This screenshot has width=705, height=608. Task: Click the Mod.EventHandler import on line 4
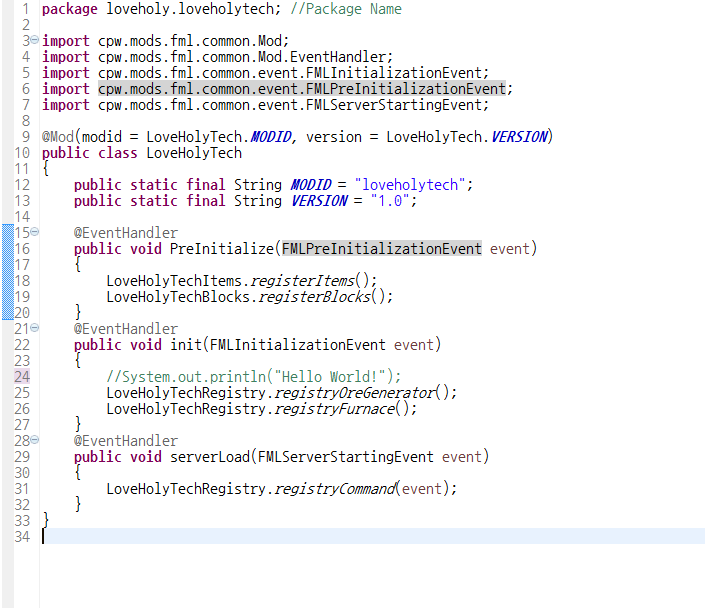coord(242,57)
